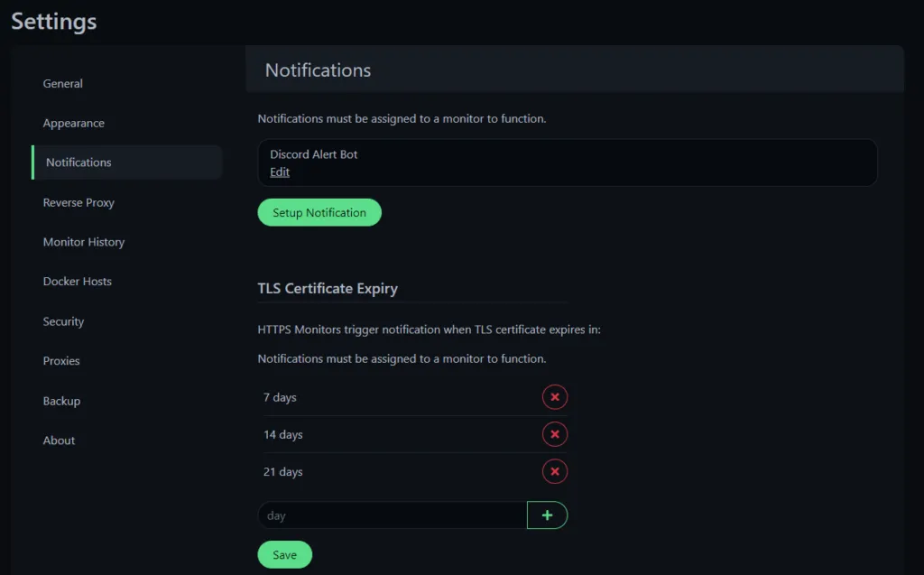Delete the 14 days expiry entry
The width and height of the screenshot is (924, 575).
[x=555, y=435]
